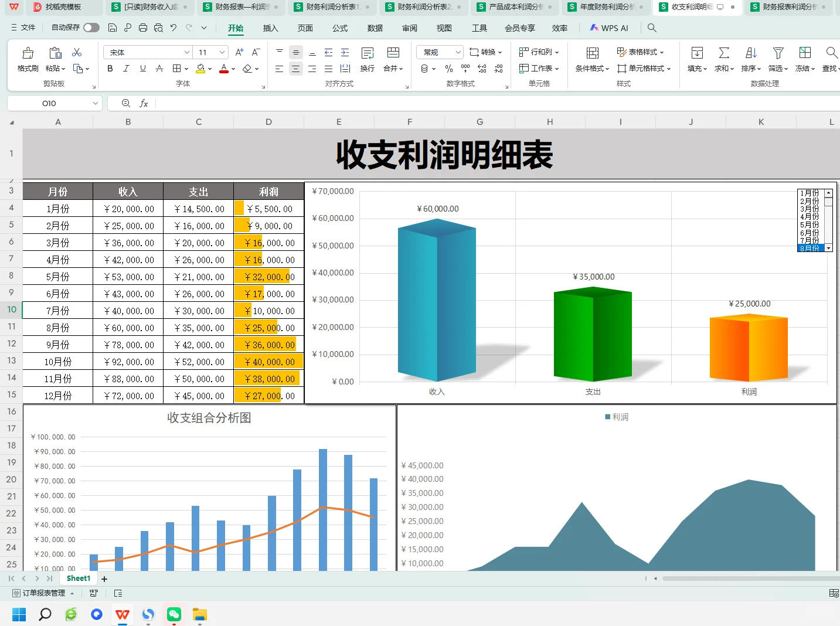The height and width of the screenshot is (626, 840).
Task: Open the Review (审阅) ribbon tab
Action: coord(410,28)
